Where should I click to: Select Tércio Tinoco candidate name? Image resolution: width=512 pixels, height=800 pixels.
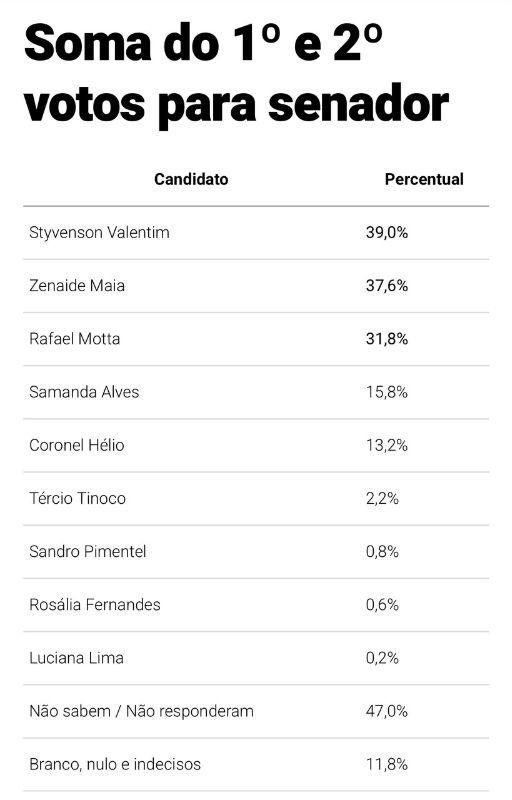(78, 498)
